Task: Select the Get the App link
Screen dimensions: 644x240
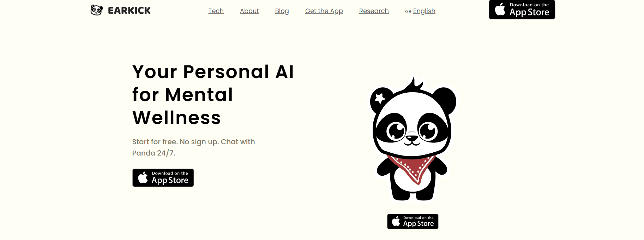Action: pos(324,11)
